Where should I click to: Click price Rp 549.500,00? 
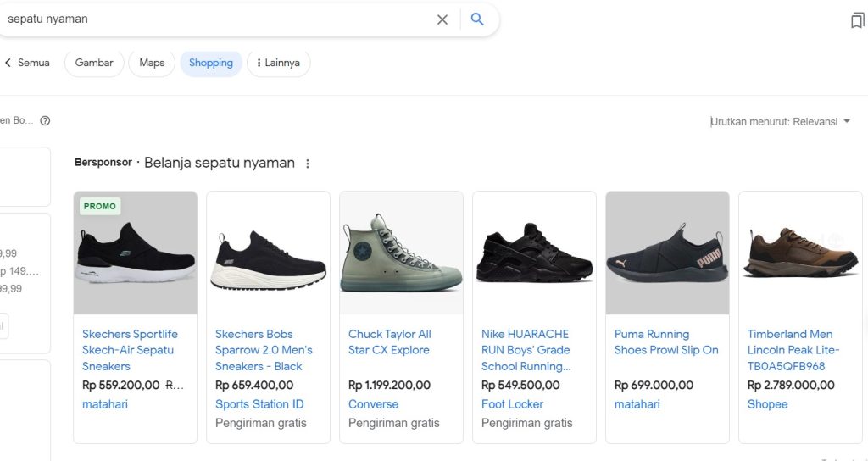tap(520, 385)
